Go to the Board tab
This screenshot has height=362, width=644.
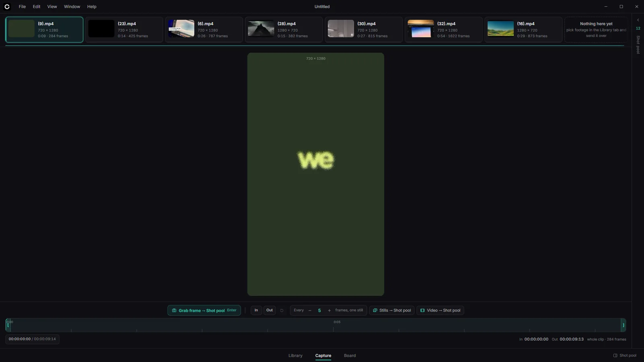coord(350,356)
